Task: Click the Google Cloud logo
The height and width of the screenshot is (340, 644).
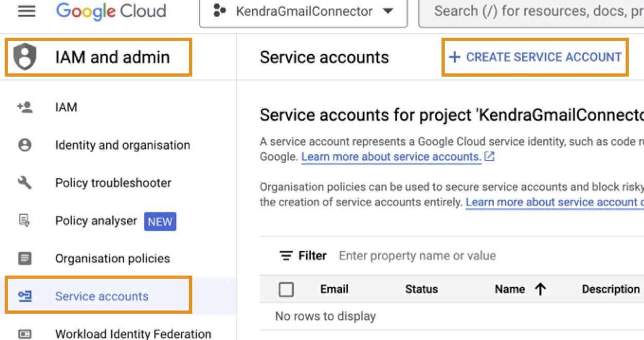Action: tap(111, 11)
